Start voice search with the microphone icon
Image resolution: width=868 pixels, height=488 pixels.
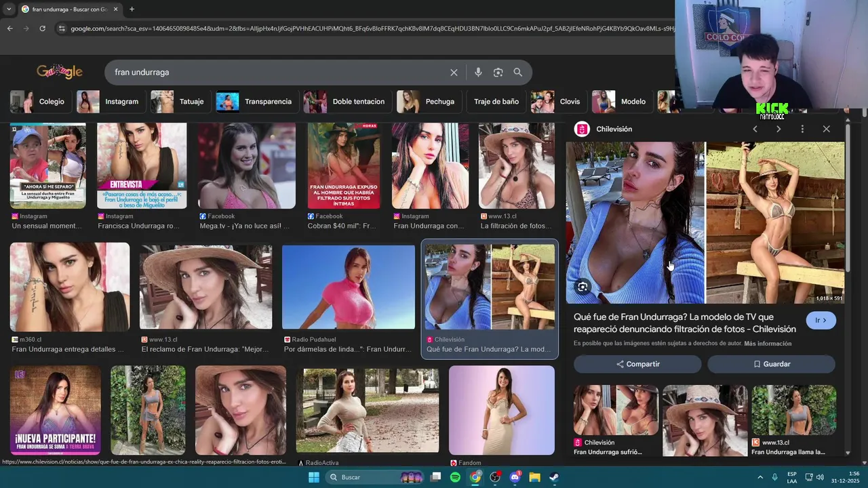(x=478, y=73)
